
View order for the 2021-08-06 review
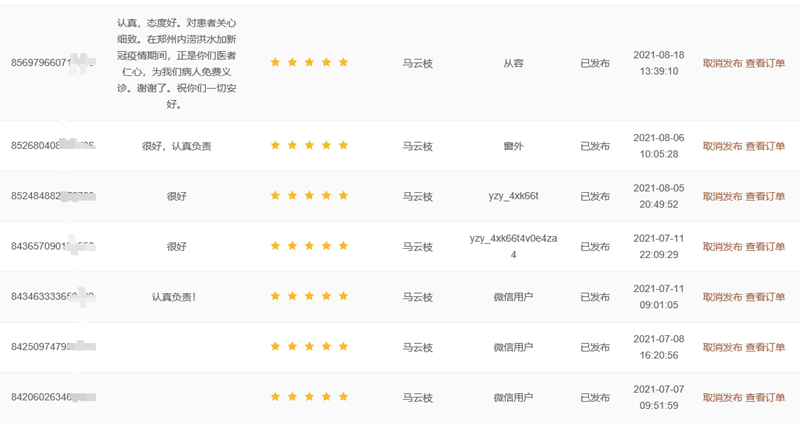765,146
